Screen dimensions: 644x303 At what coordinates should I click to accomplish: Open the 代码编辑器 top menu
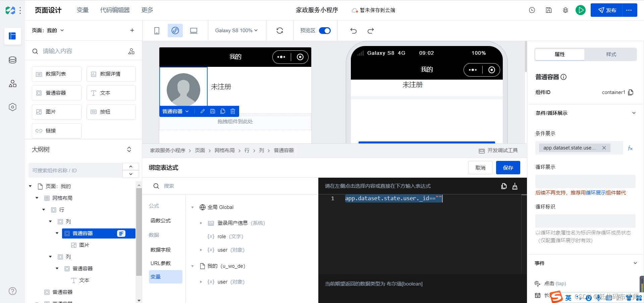[x=115, y=10]
